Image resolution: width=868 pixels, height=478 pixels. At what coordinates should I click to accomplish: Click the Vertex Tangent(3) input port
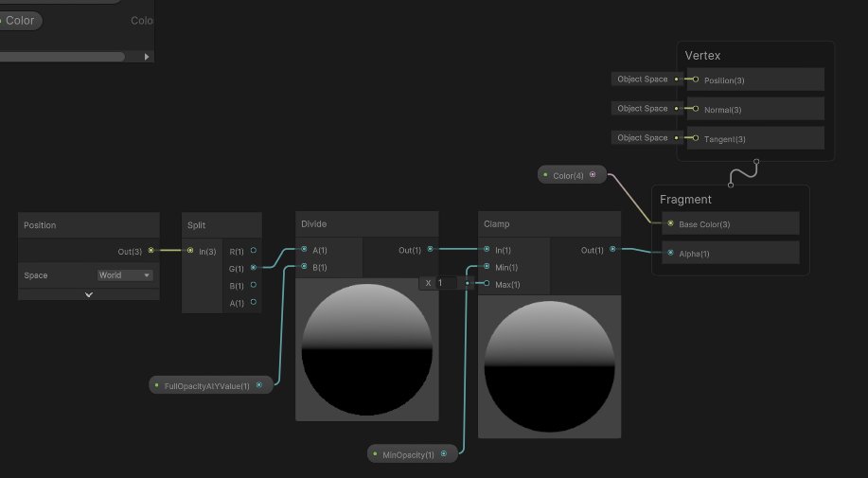[696, 138]
